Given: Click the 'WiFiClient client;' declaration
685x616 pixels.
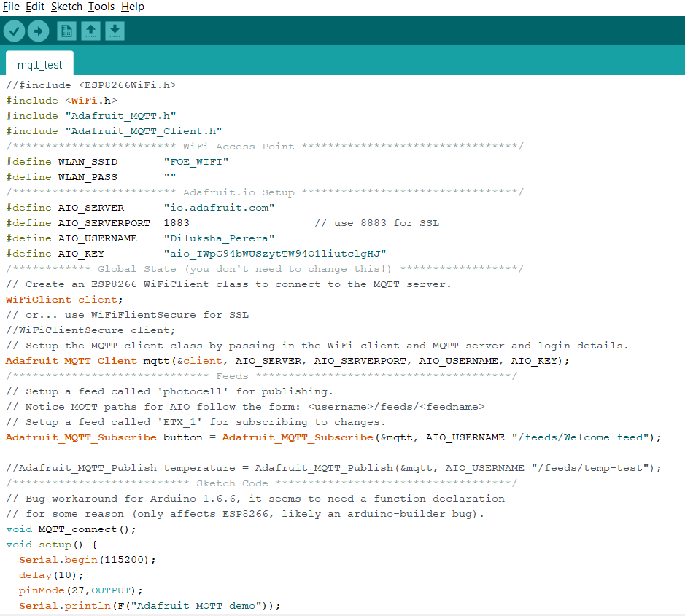Looking at the screenshot, I should (64, 300).
